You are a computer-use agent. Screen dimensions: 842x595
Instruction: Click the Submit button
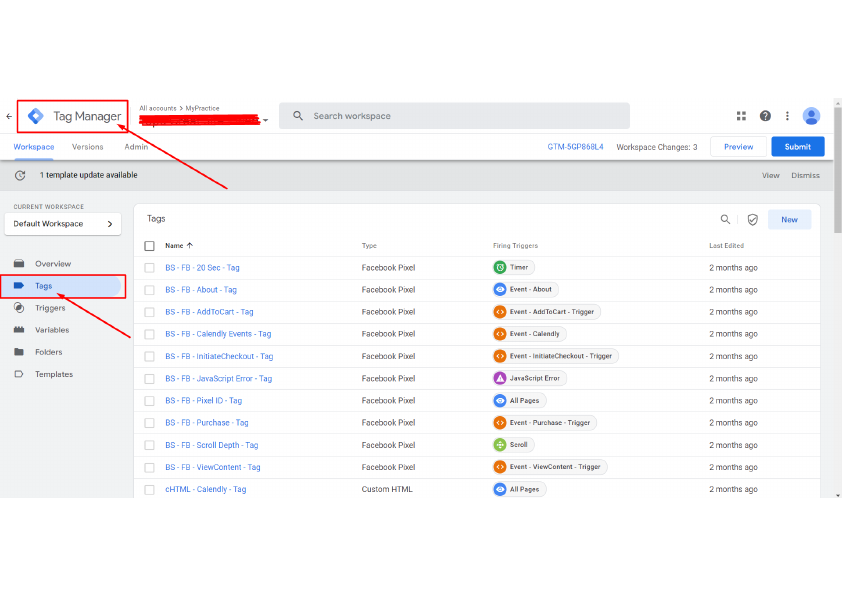(797, 147)
